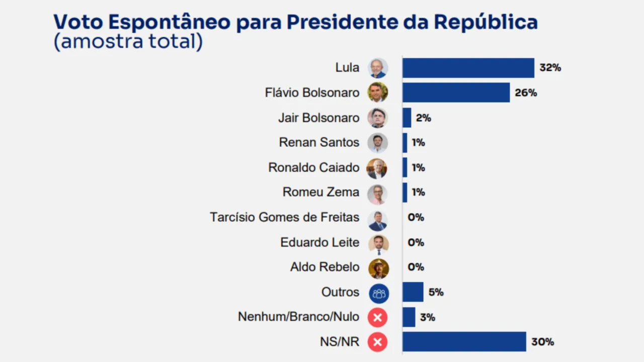Select the avatar next to Renan Santos
644x362 pixels.
377,143
